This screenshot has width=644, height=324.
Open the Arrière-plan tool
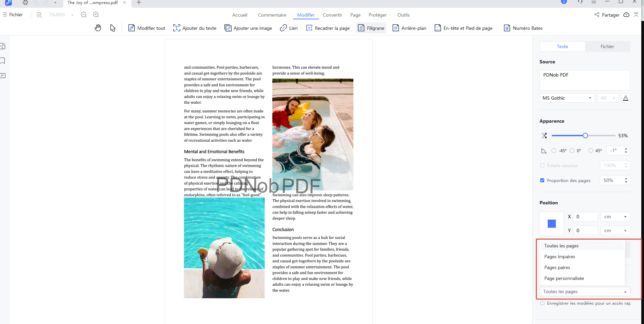click(x=409, y=28)
